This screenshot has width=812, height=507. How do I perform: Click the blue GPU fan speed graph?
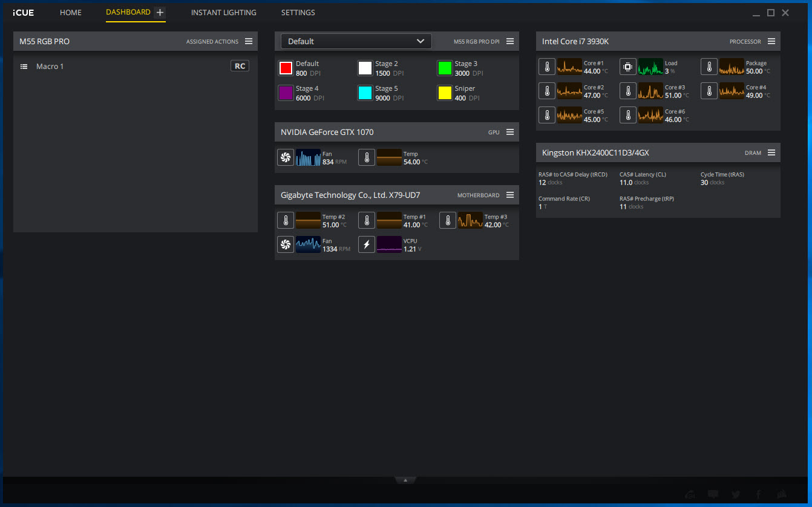(308, 157)
